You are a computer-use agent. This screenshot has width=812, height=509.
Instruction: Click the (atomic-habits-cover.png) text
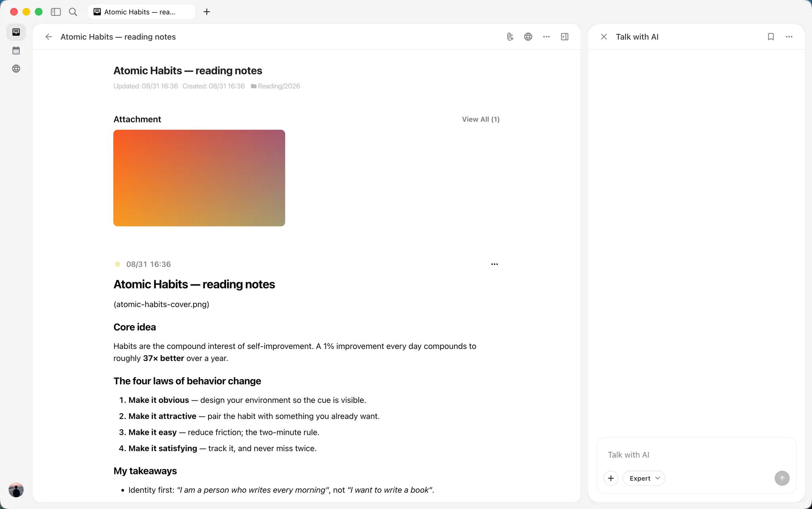click(x=161, y=304)
